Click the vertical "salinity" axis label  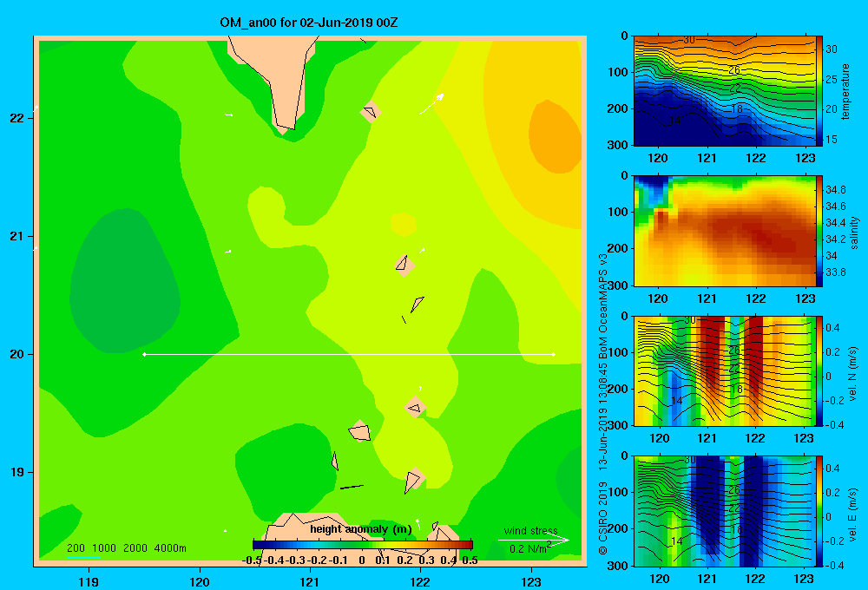[x=854, y=233]
